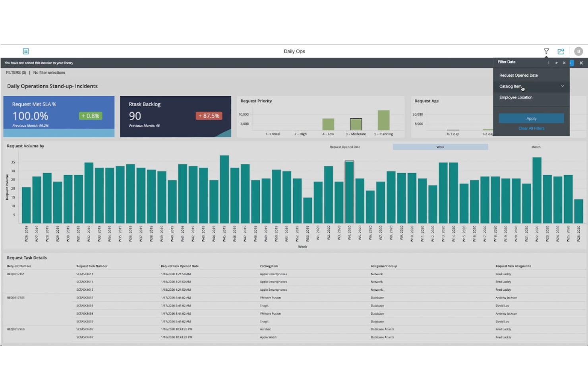This screenshot has height=392, width=588.
Task: Pin the Filter Data panel
Action: (556, 63)
